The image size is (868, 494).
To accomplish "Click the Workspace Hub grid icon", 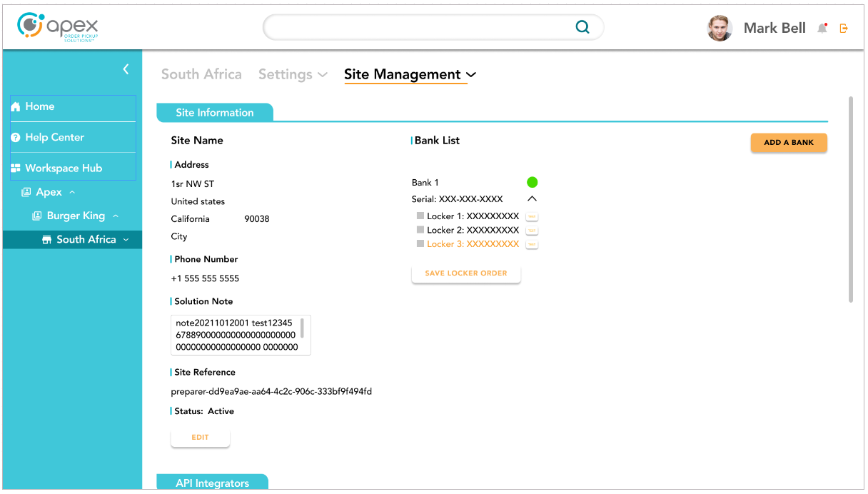I will (15, 168).
